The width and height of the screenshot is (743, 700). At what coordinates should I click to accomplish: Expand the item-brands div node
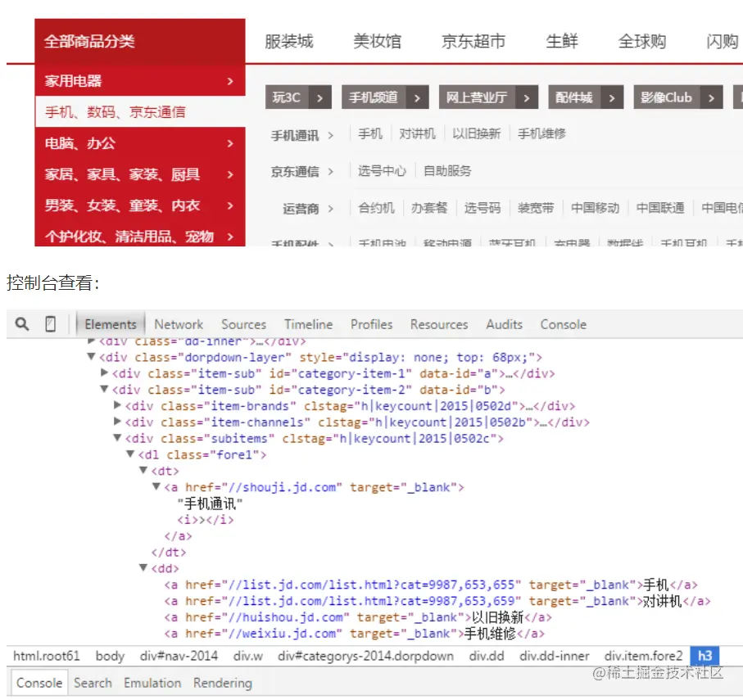pyautogui.click(x=117, y=405)
